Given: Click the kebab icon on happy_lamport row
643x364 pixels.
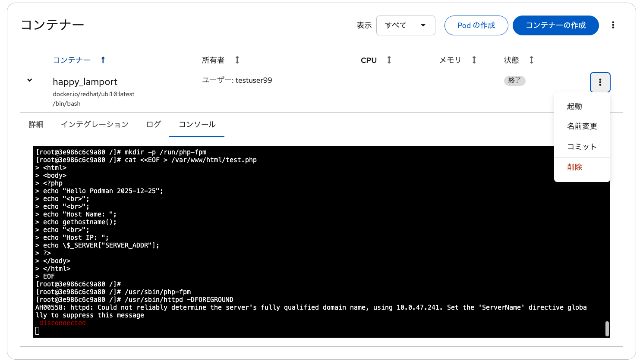Looking at the screenshot, I should tap(600, 82).
